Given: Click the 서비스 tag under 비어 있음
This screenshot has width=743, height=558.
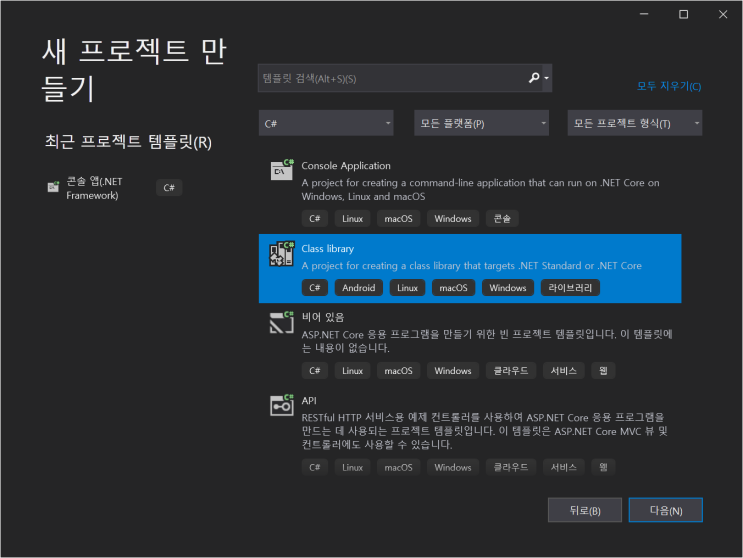Looking at the screenshot, I should [x=563, y=370].
